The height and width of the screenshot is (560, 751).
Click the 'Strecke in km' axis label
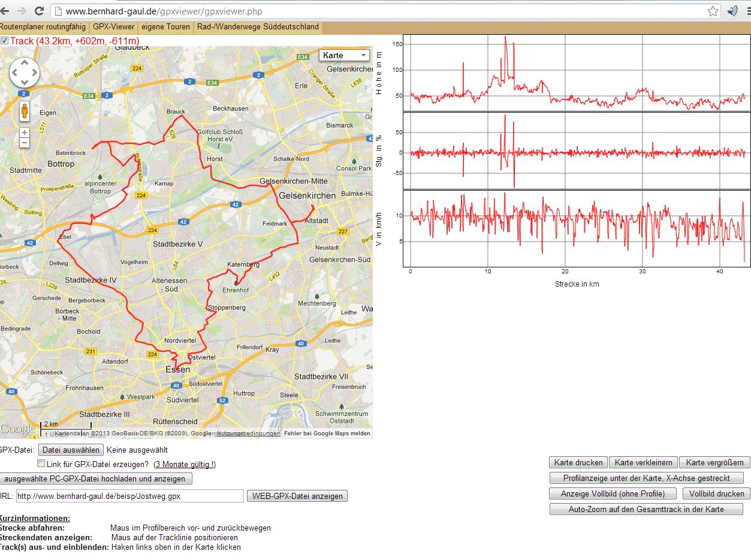coord(577,284)
